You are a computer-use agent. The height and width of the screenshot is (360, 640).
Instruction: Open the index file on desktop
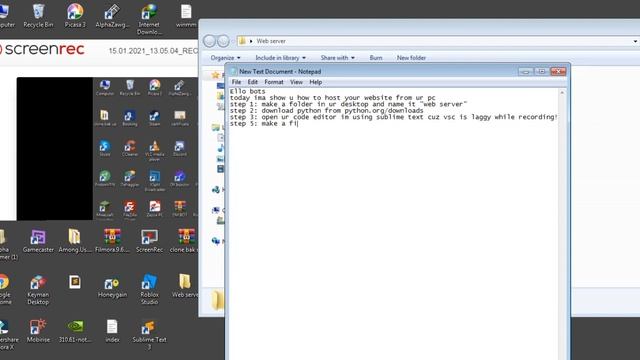[x=112, y=331]
